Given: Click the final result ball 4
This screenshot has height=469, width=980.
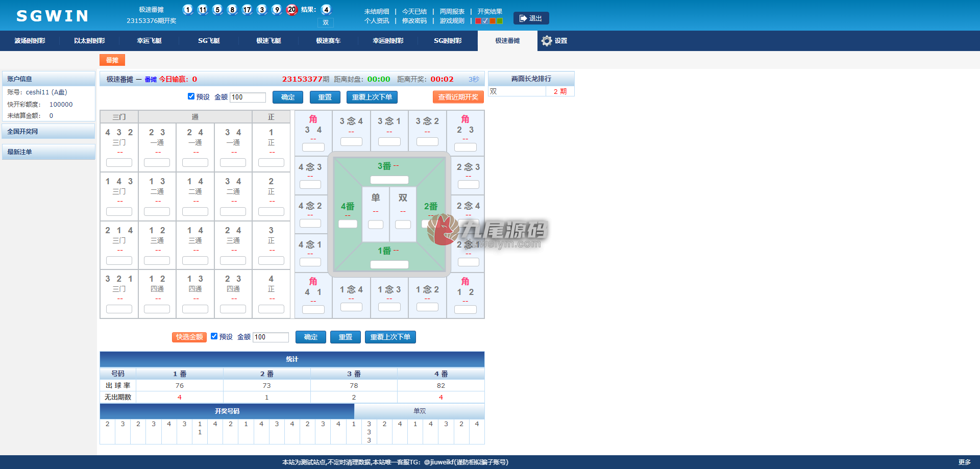Looking at the screenshot, I should tap(326, 9).
